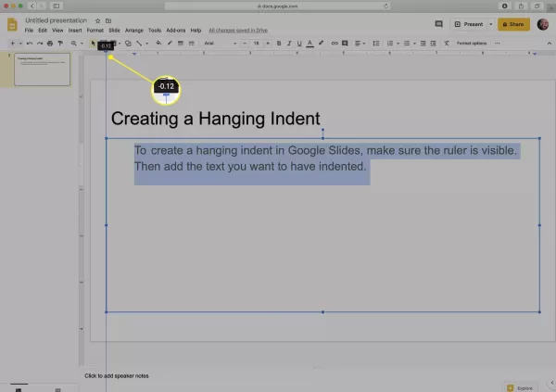Increase the font size with plus
The image size is (556, 392).
point(268,44)
